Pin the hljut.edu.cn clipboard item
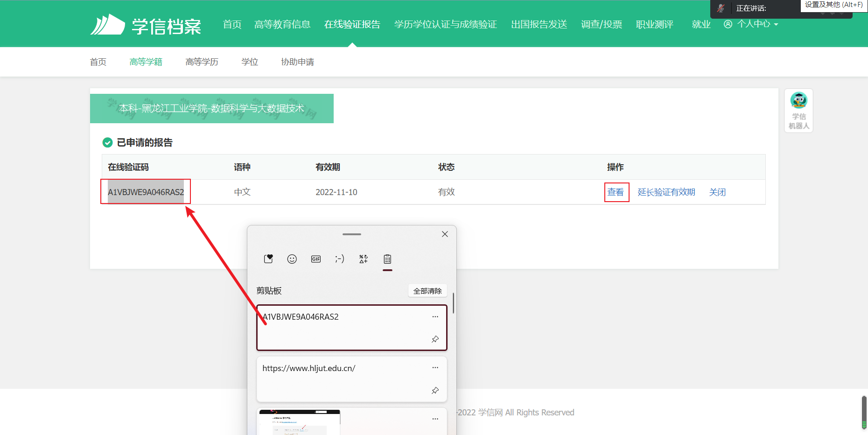The width and height of the screenshot is (868, 435). (435, 391)
